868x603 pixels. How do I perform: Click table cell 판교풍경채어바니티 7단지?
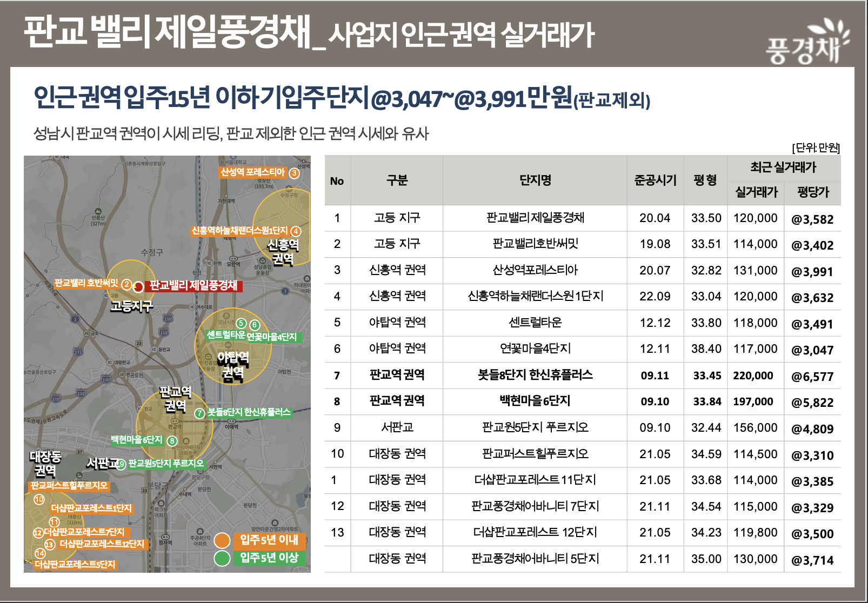(x=535, y=506)
